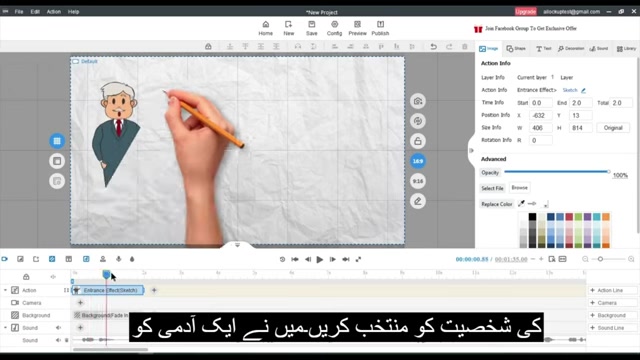640x360 pixels.
Task: Click the red Upgrade button
Action: (x=525, y=11)
